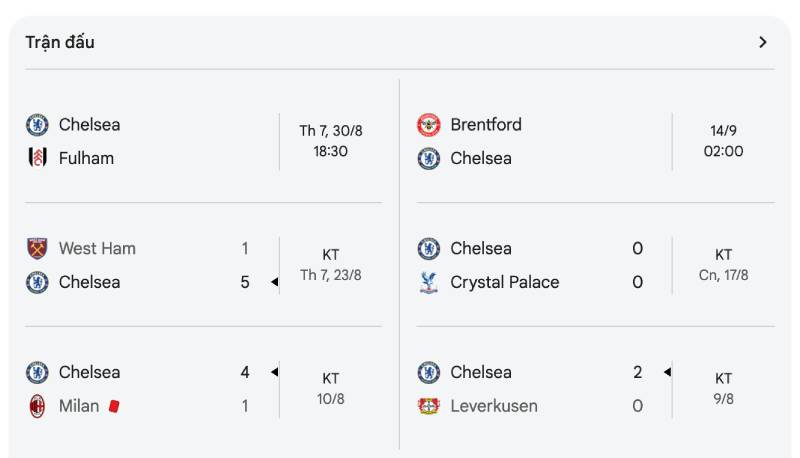Select the West Ham team name
800x458 pixels.
[x=97, y=248]
